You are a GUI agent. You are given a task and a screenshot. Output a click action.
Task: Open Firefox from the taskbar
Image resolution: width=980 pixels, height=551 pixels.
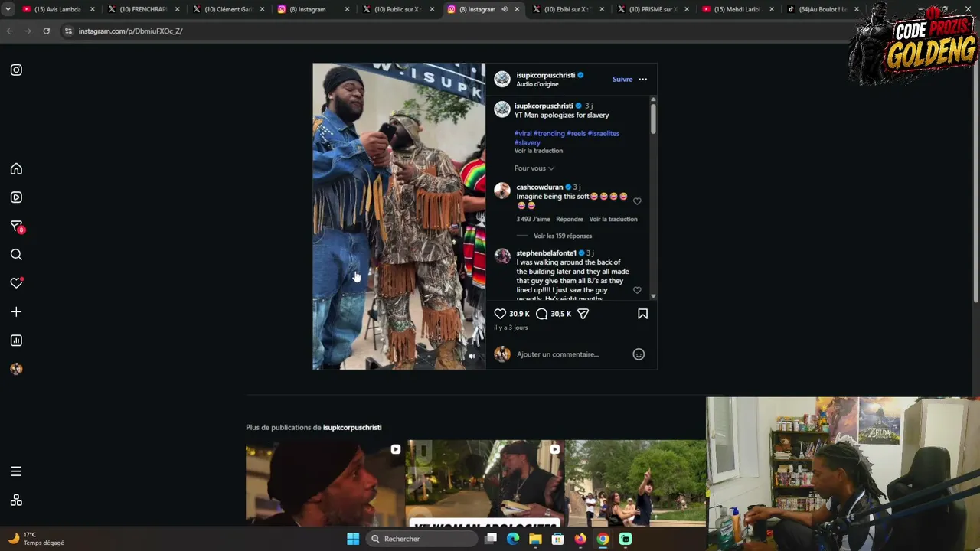point(580,539)
